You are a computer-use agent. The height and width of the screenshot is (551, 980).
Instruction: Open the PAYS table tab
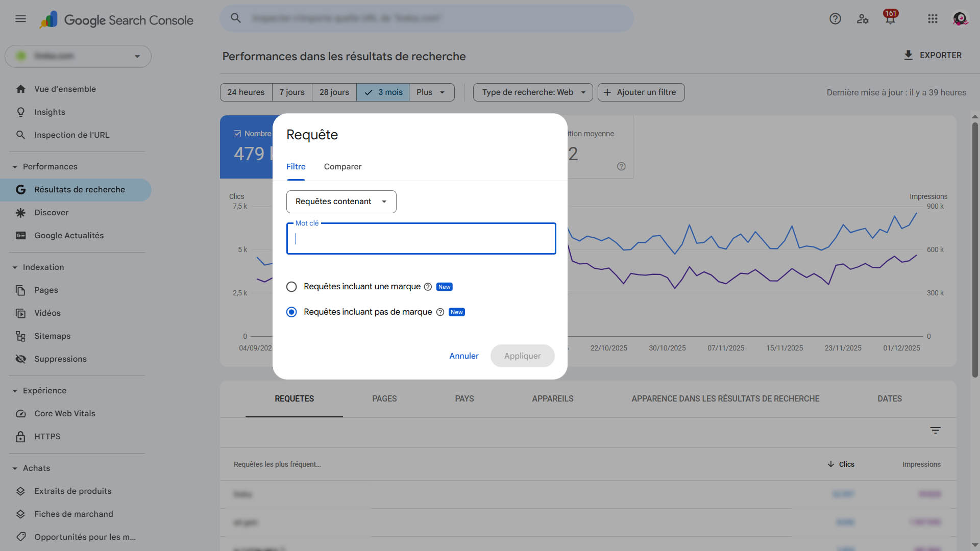pos(464,398)
